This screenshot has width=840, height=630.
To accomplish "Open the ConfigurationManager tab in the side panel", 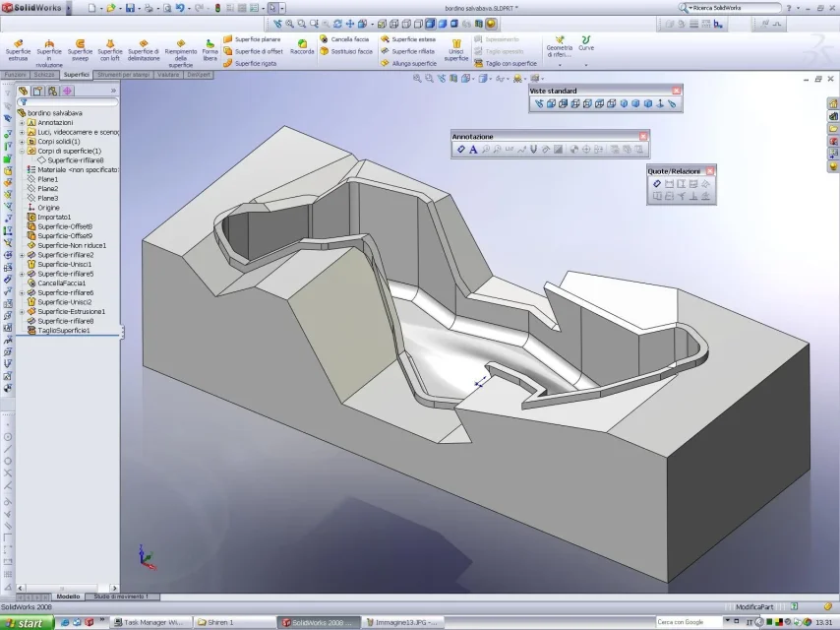I will point(52,91).
